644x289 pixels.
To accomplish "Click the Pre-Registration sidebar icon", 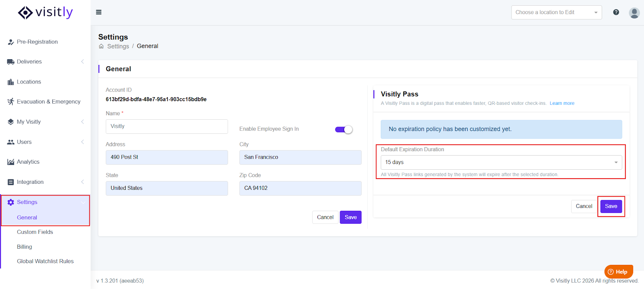I will 11,42.
